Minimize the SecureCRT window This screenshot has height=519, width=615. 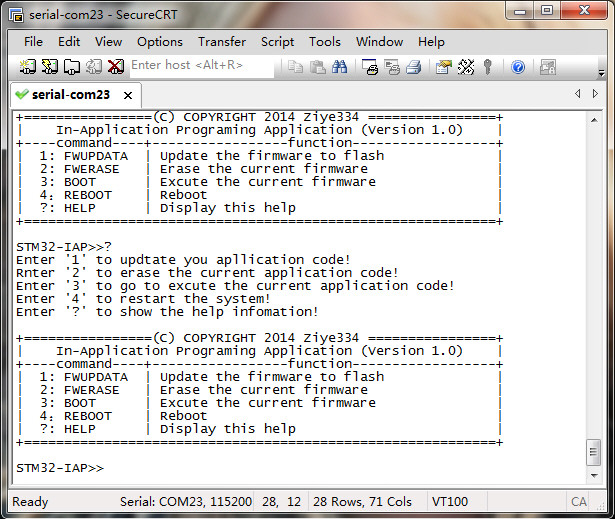(x=520, y=11)
